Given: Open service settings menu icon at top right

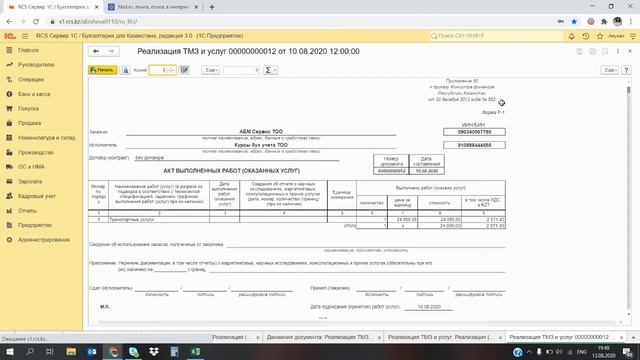Looking at the screenshot, I should pyautogui.click(x=633, y=36).
